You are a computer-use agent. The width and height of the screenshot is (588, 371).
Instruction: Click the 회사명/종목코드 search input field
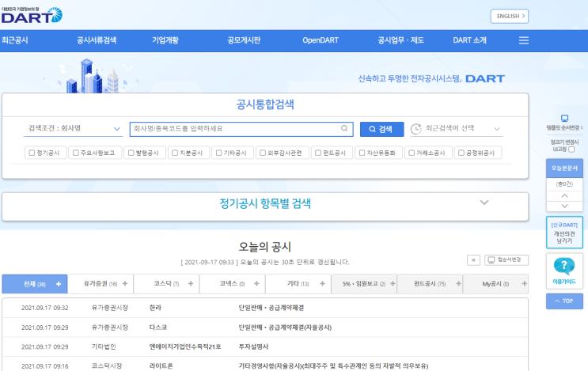pyautogui.click(x=241, y=129)
